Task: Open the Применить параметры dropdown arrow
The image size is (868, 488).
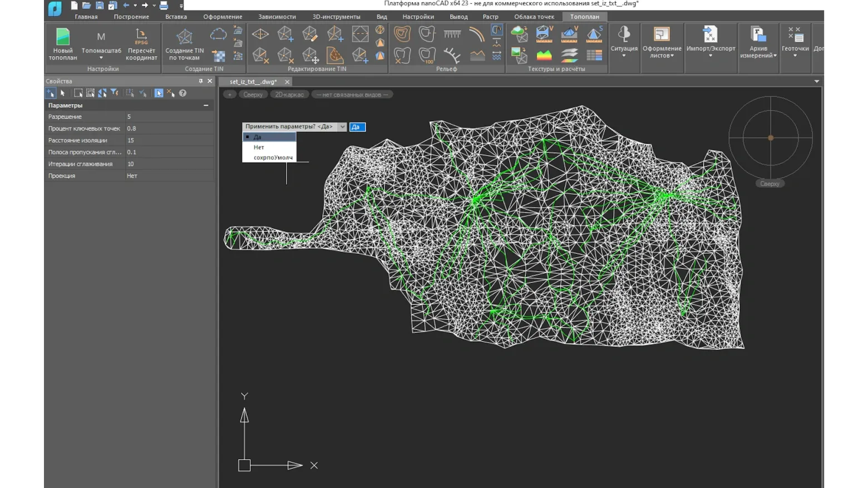Action: pos(342,127)
